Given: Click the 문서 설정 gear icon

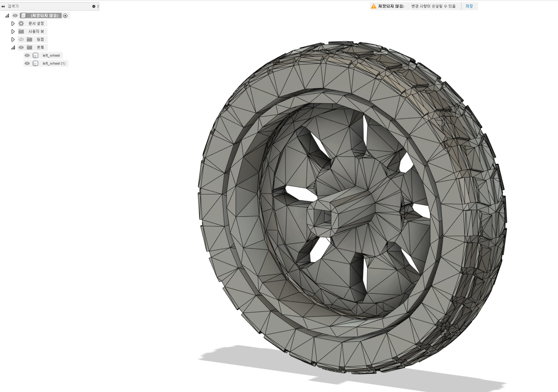Looking at the screenshot, I should (21, 23).
